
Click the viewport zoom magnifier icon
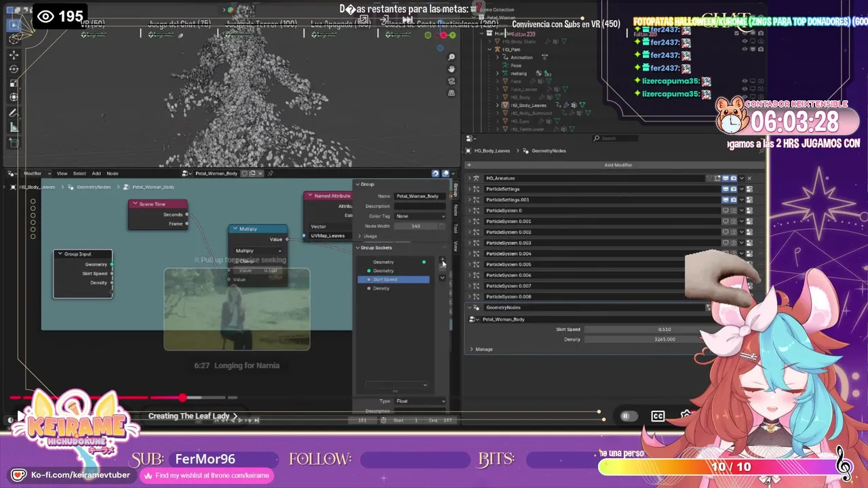tap(452, 58)
